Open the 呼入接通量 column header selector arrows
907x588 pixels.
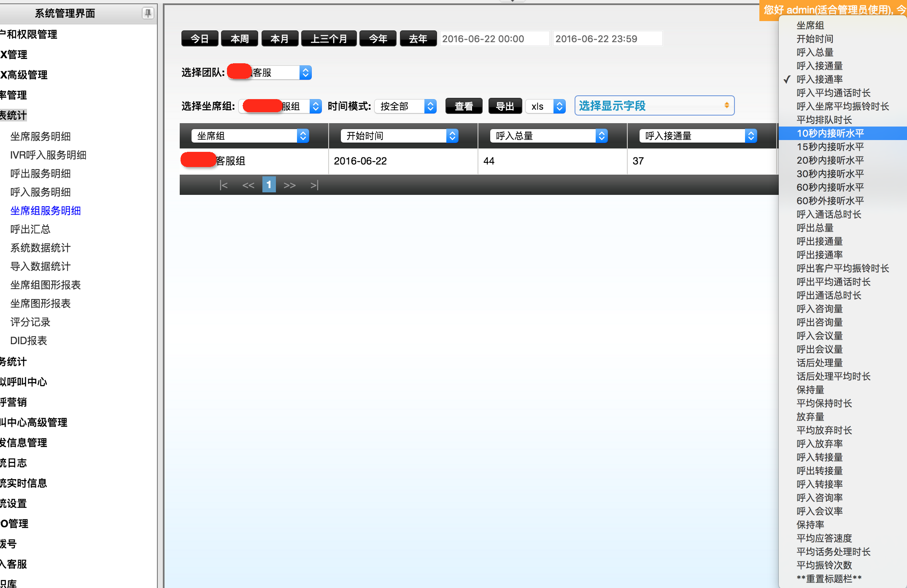tap(751, 136)
